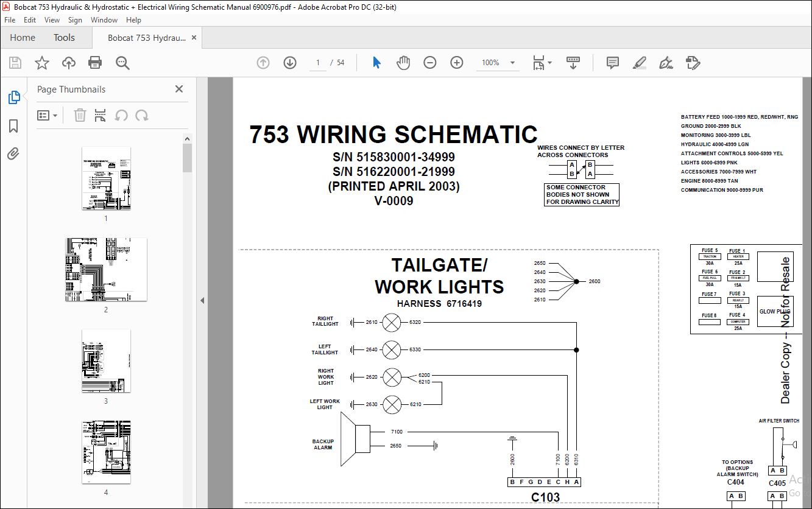Select page 1 thumbnail
Viewport: 812px width, 509px height.
pyautogui.click(x=106, y=178)
